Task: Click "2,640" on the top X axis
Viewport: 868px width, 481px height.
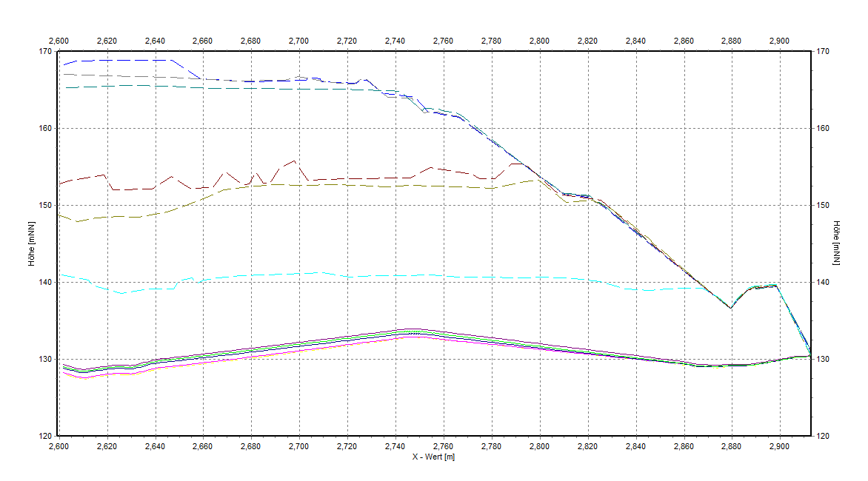Action: [x=155, y=41]
